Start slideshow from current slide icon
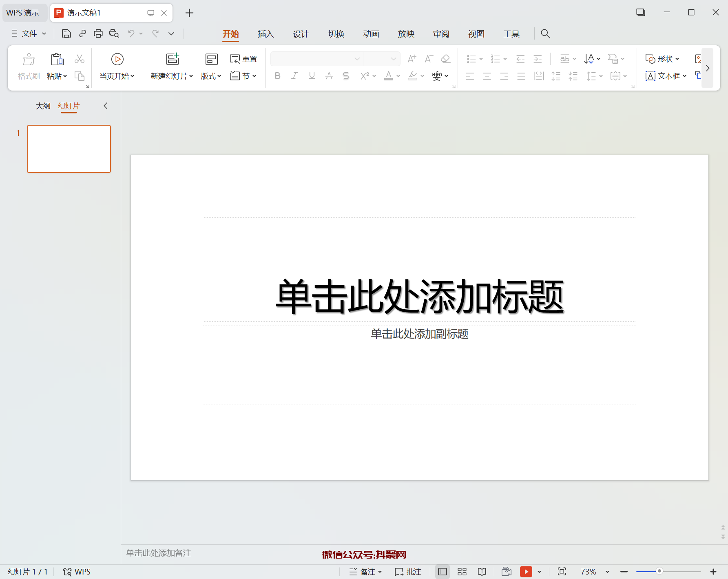The image size is (728, 579). 117,60
